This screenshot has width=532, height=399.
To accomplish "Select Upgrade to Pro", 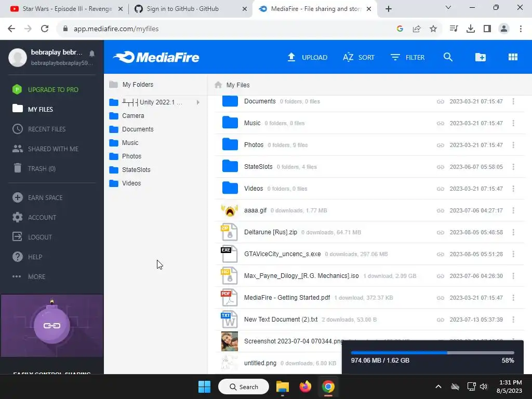I will [45, 89].
